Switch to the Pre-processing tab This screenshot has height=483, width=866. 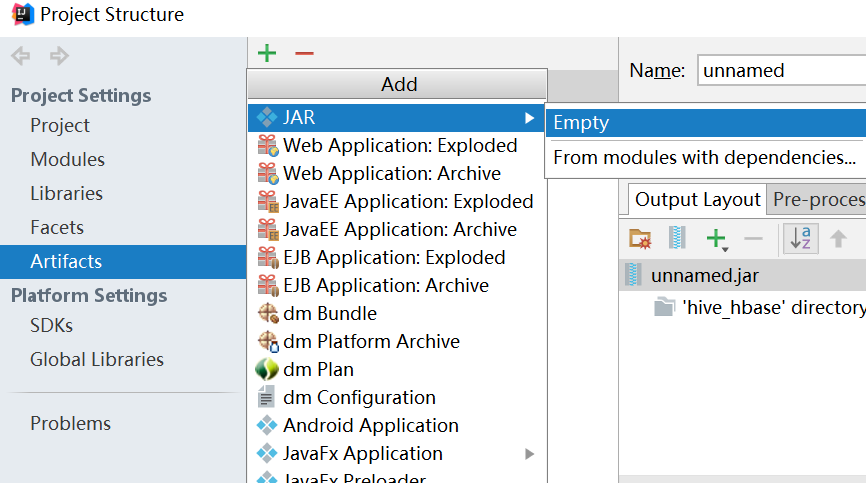817,200
